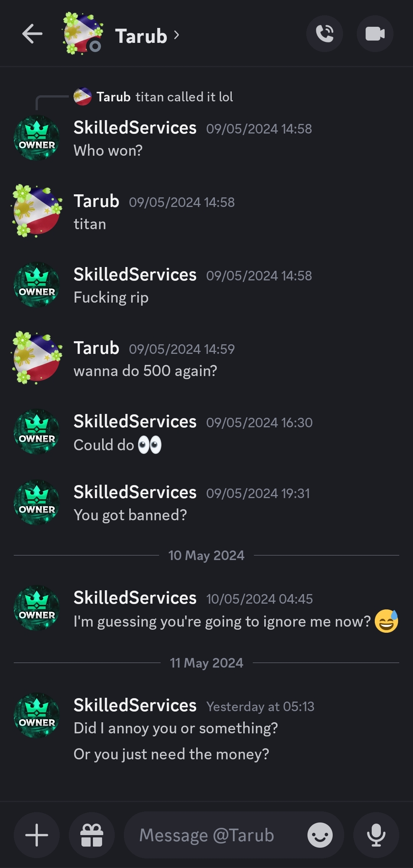
Task: Open the emoji picker in message box
Action: pos(320,835)
